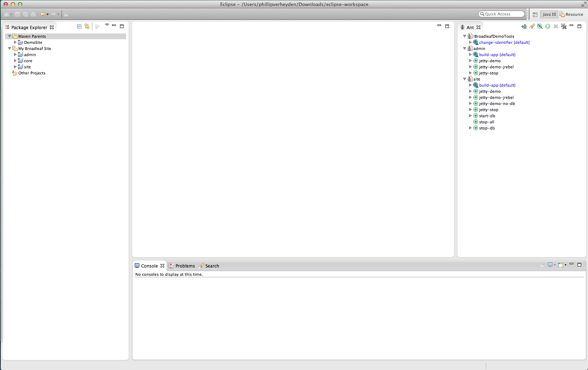Switch to the Problems tab
This screenshot has height=370, width=588.
(185, 266)
